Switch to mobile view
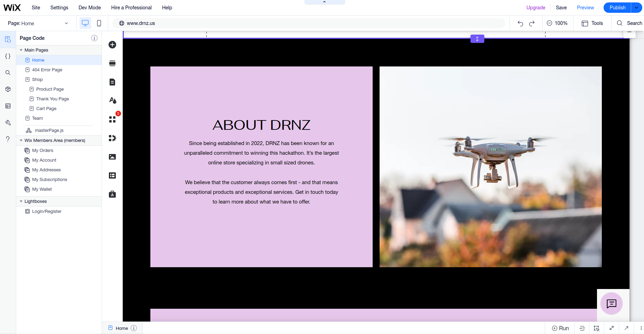The image size is (644, 334). pos(99,23)
